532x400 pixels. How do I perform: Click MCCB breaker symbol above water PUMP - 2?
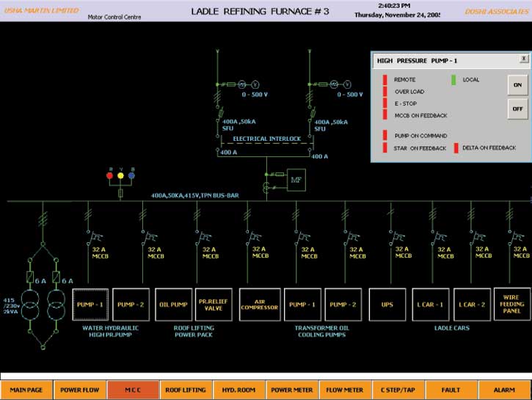click(148, 237)
